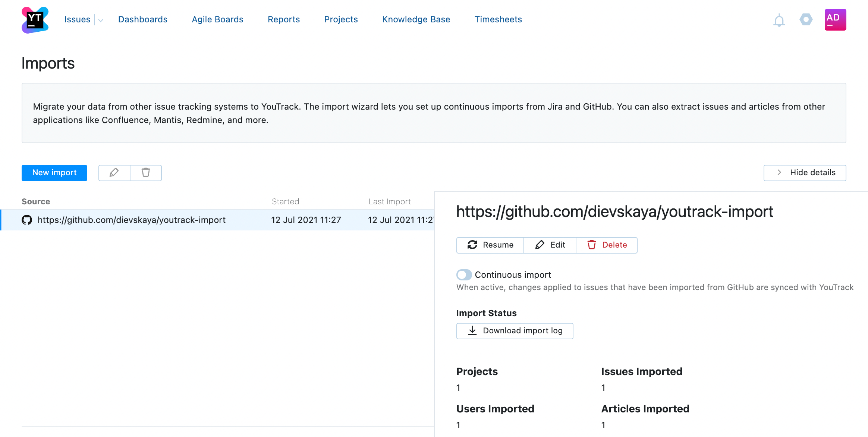The width and height of the screenshot is (868, 437).
Task: Open the Issues menu
Action: click(x=77, y=19)
